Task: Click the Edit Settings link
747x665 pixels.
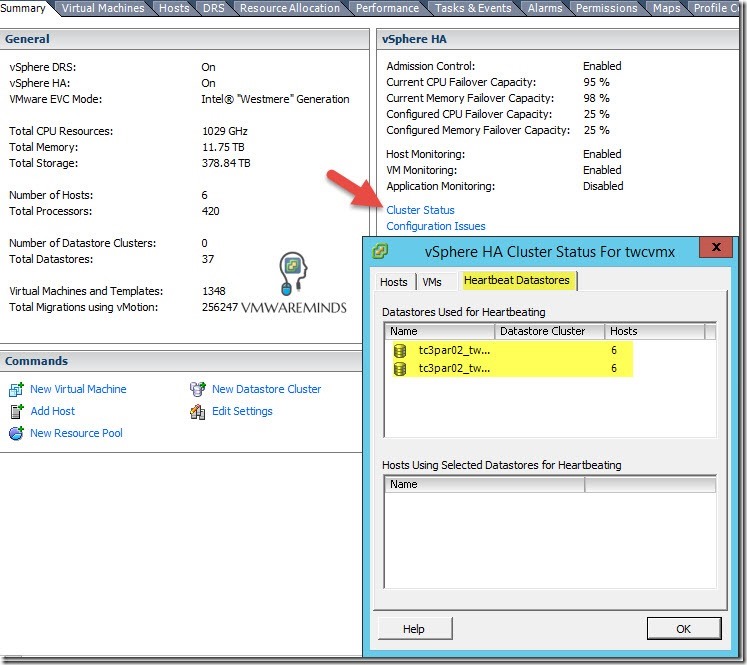Action: click(x=242, y=411)
